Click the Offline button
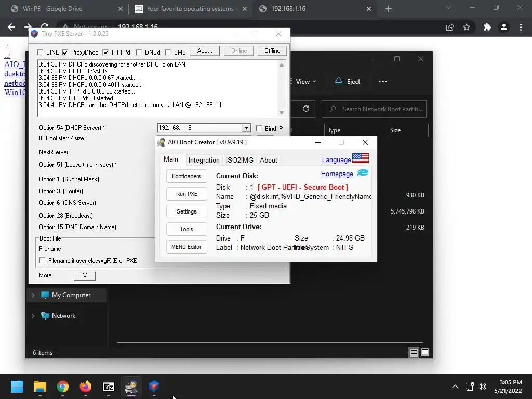Viewport: 532px width, 399px height. pyautogui.click(x=272, y=51)
